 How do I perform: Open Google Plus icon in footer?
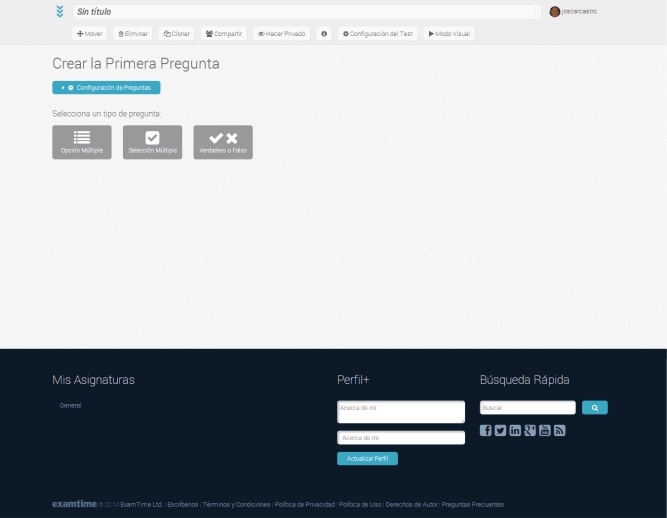click(530, 430)
